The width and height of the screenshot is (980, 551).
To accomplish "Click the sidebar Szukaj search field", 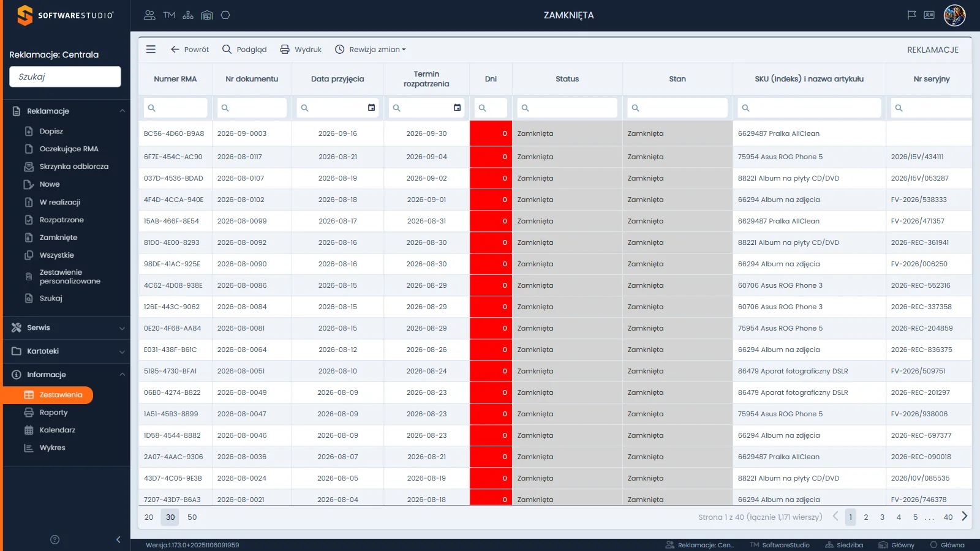I will tap(65, 77).
